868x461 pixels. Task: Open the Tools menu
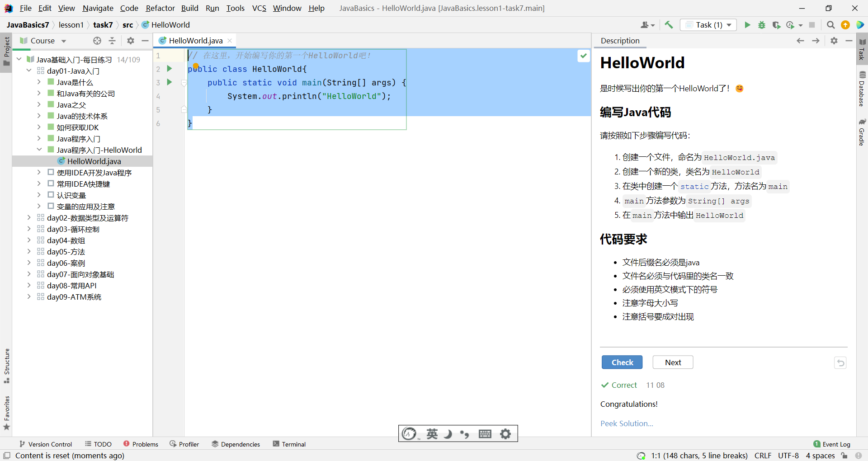[235, 8]
